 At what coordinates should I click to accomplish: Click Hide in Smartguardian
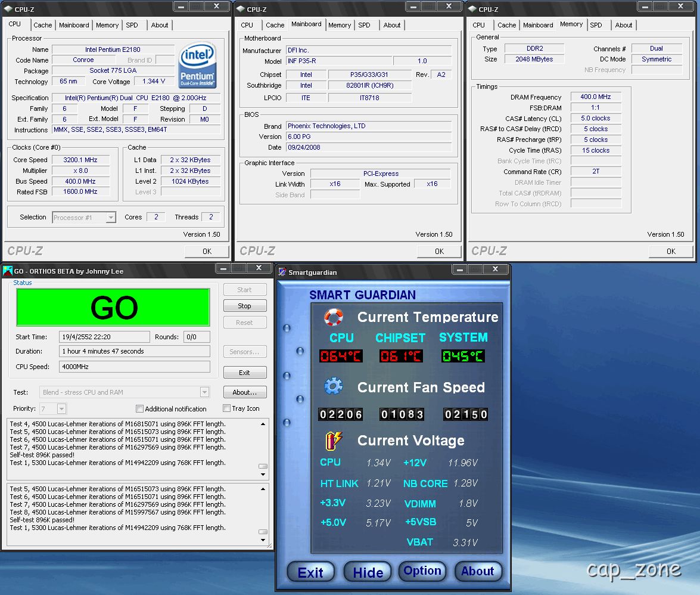[368, 572]
